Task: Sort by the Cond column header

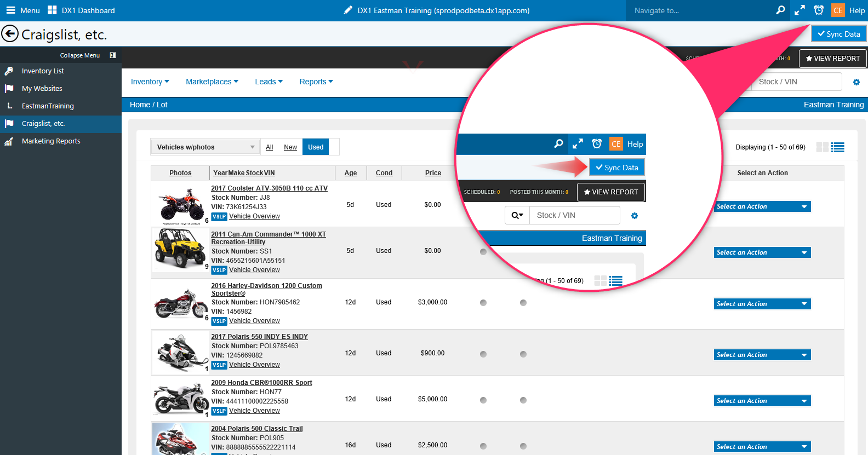Action: tap(384, 173)
